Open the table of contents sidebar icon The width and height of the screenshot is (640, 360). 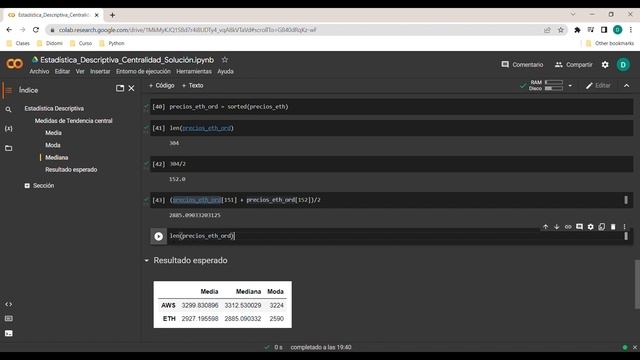click(x=8, y=90)
